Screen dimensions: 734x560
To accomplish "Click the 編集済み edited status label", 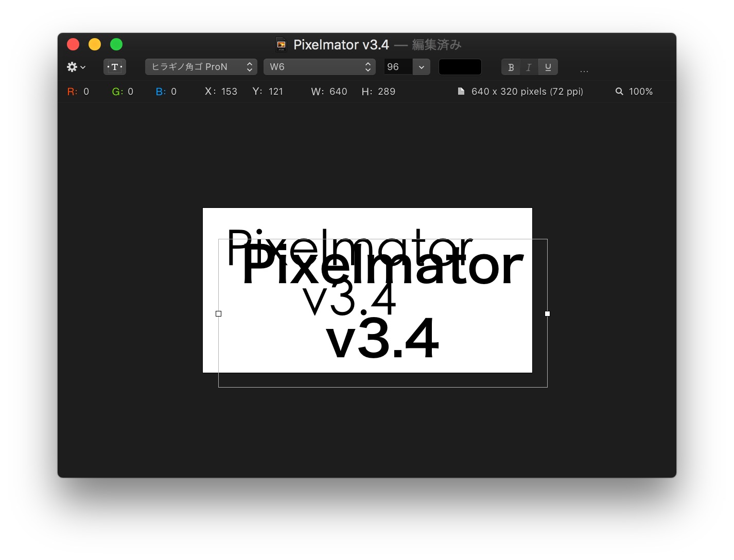I will tap(436, 45).
